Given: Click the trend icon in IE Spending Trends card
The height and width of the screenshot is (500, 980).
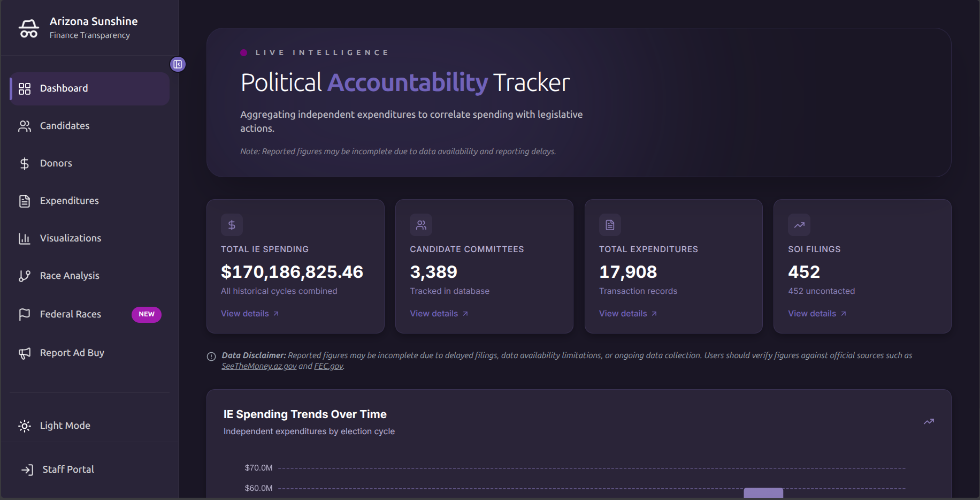Looking at the screenshot, I should 929,422.
